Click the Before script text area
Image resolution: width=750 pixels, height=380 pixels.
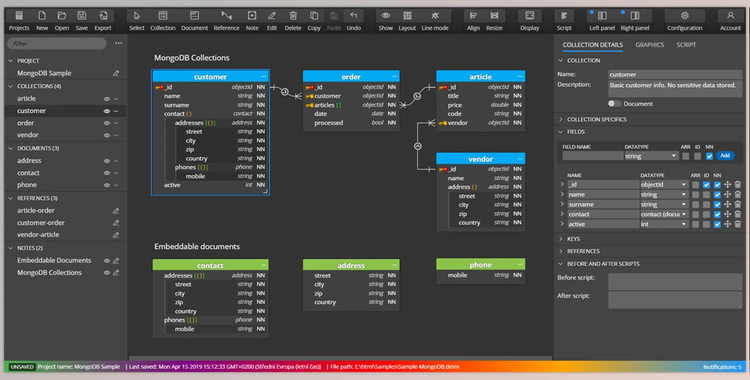pyautogui.click(x=675, y=282)
